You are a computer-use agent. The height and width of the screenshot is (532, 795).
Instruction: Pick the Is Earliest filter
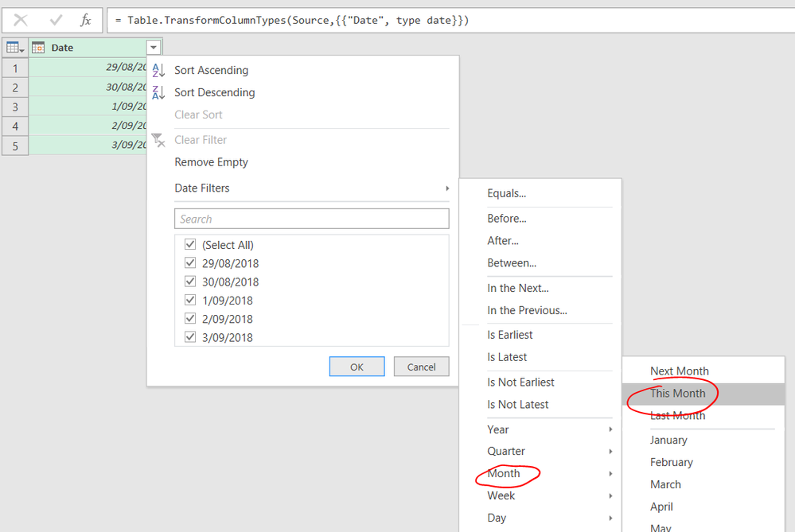click(x=510, y=335)
